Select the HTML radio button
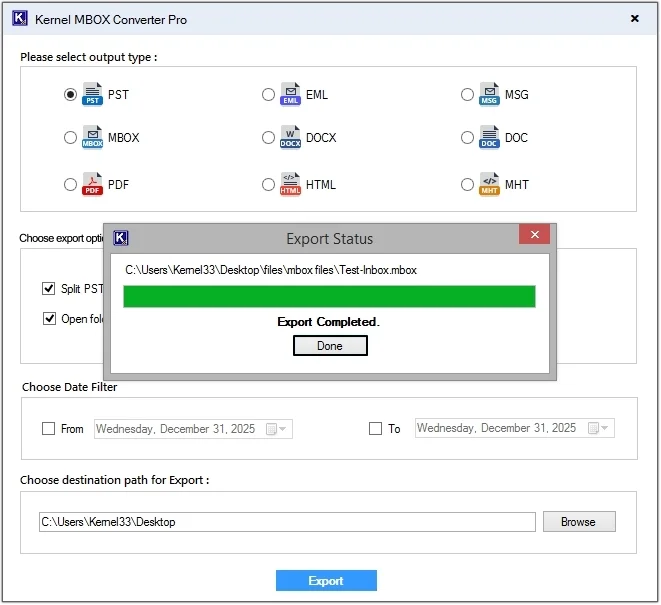Viewport: 661px width, 605px height. pyautogui.click(x=268, y=185)
